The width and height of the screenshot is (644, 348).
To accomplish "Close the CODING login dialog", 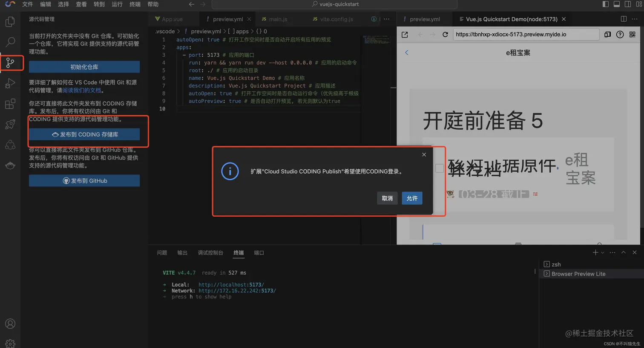I will pyautogui.click(x=424, y=154).
